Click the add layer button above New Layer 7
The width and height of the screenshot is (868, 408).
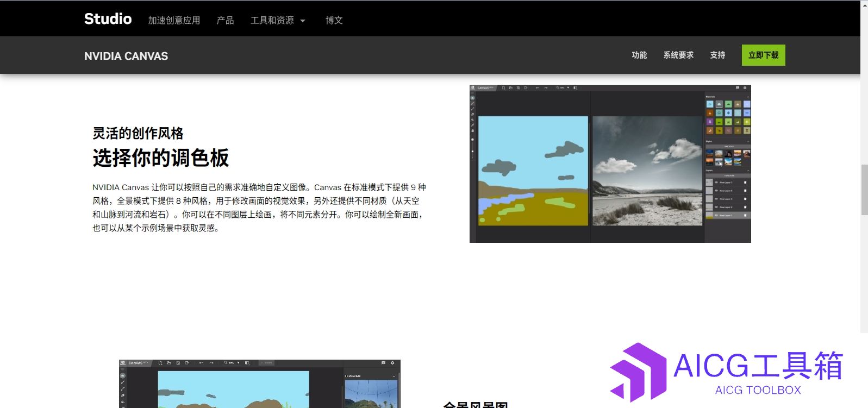[728, 175]
